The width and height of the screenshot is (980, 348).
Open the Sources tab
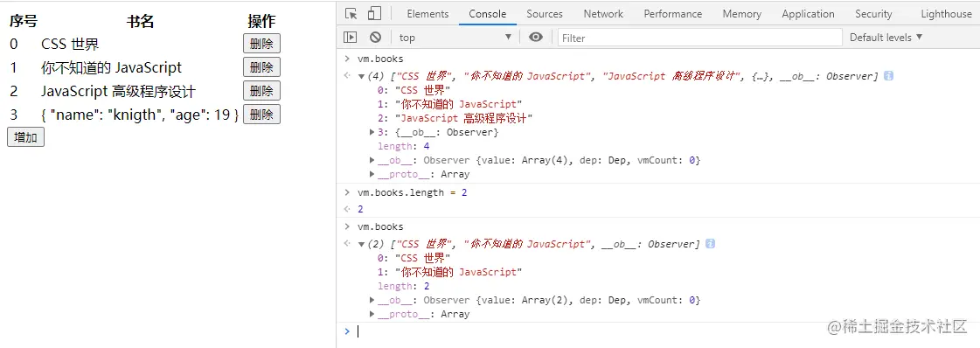pos(545,14)
